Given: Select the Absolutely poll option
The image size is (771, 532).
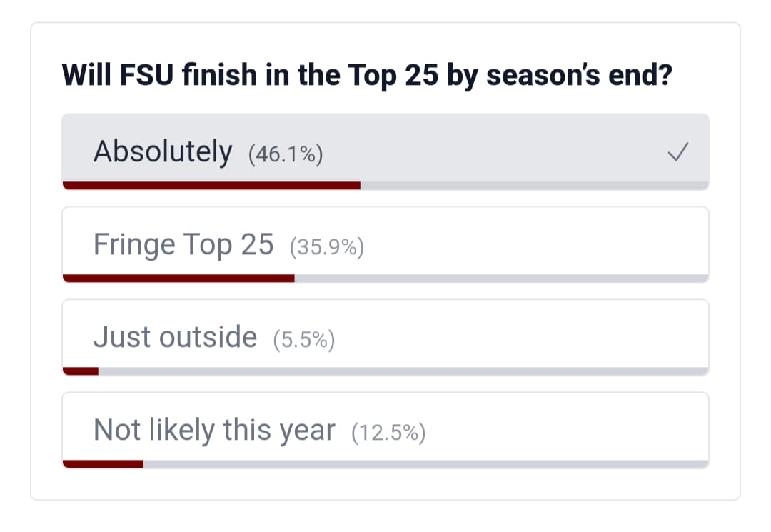Looking at the screenshot, I should [x=385, y=151].
